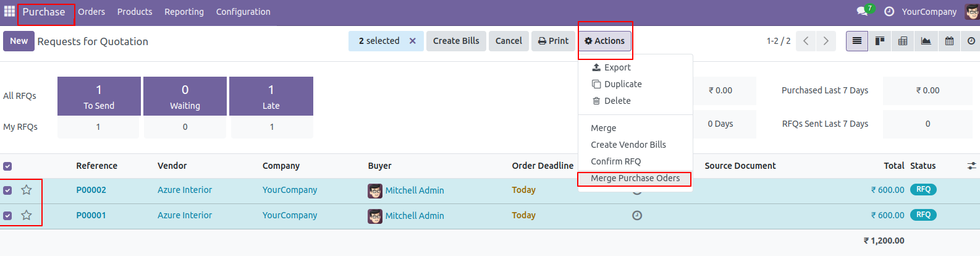Choose Create Vendor Bills action

point(635,145)
